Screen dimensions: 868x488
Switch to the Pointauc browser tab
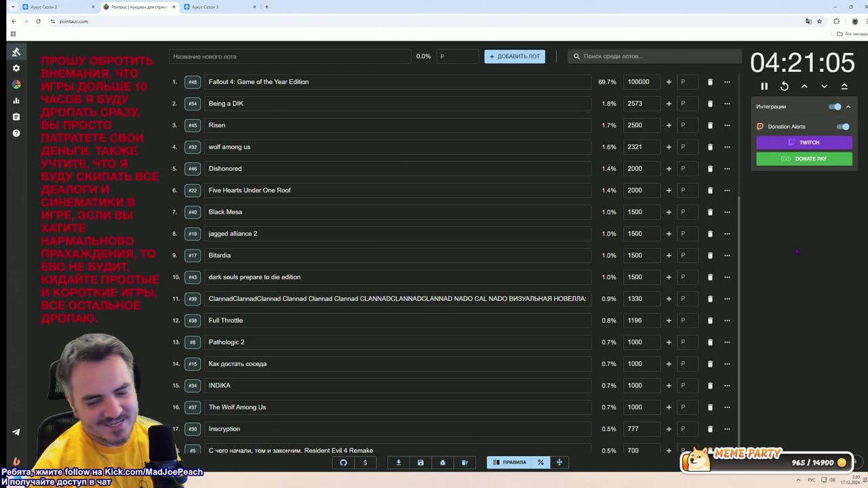pos(138,7)
